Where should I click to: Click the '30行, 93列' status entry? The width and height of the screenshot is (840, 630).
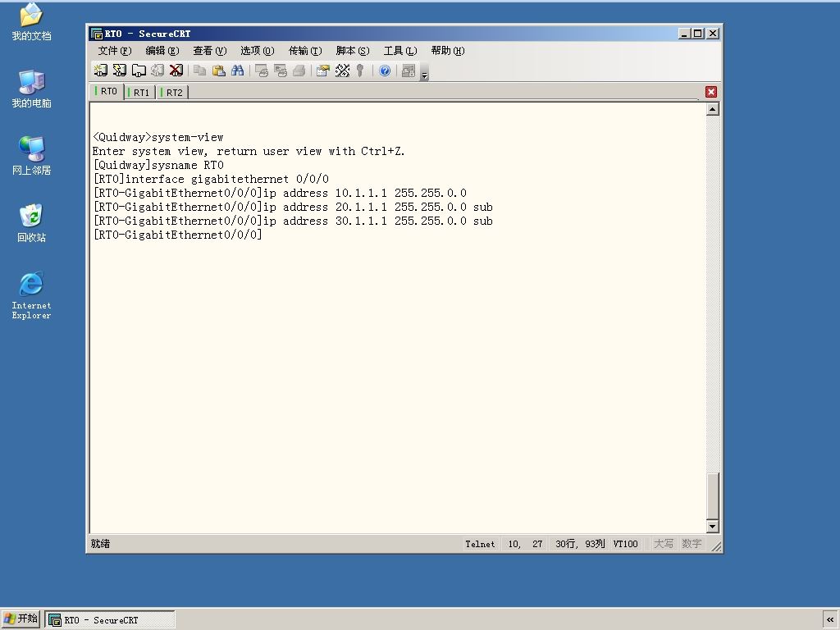[x=580, y=545]
